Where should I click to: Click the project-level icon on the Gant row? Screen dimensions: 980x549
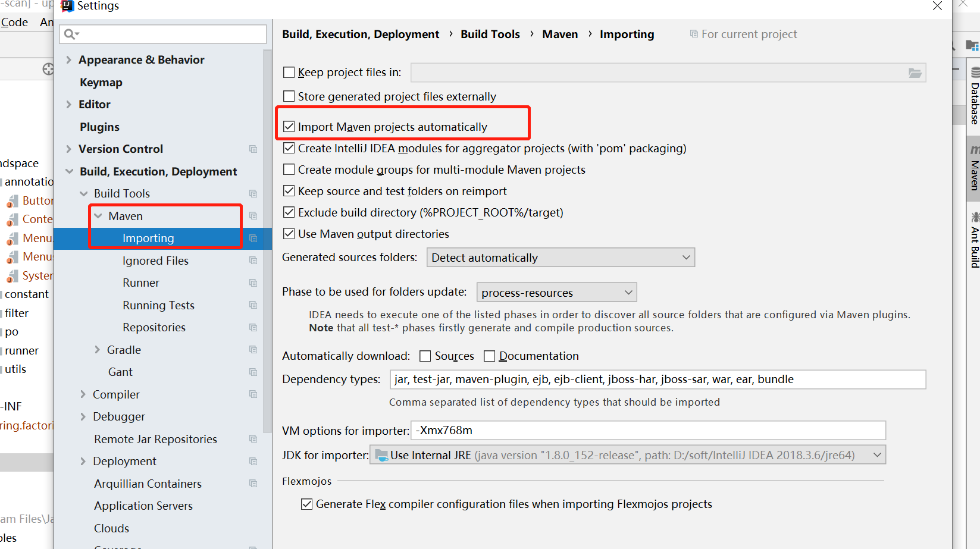point(253,372)
